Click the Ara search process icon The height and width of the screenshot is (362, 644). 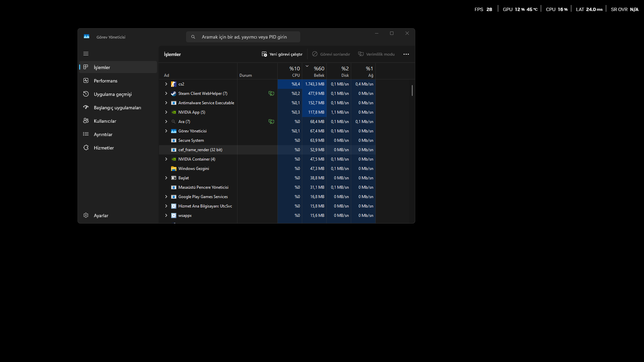(173, 122)
